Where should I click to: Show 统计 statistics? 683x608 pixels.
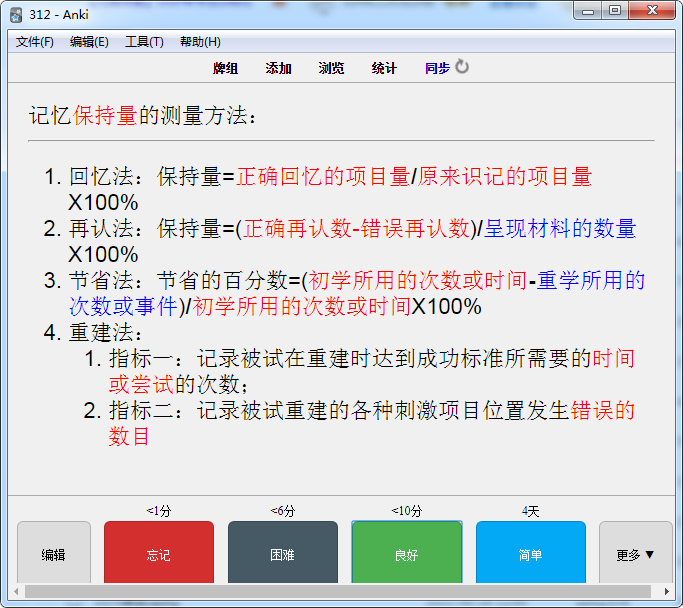(384, 68)
